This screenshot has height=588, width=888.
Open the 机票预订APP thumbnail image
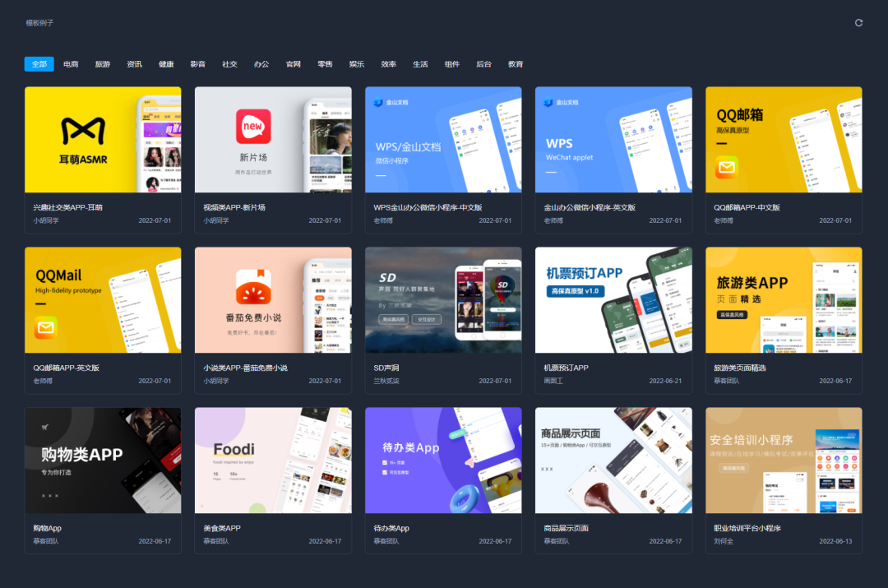click(613, 299)
